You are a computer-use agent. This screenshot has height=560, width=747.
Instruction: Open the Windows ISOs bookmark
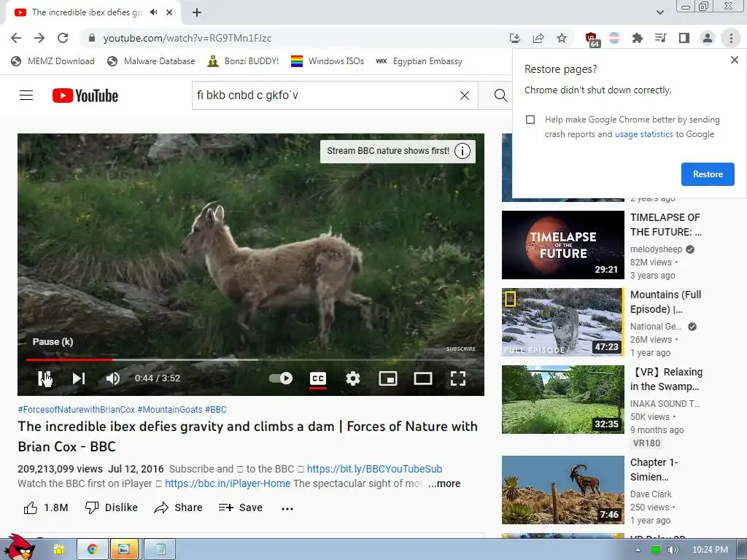coord(328,61)
